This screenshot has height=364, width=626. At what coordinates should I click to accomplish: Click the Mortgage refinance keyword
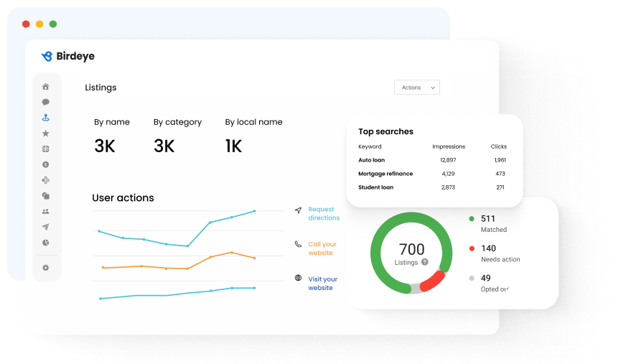[x=386, y=174]
